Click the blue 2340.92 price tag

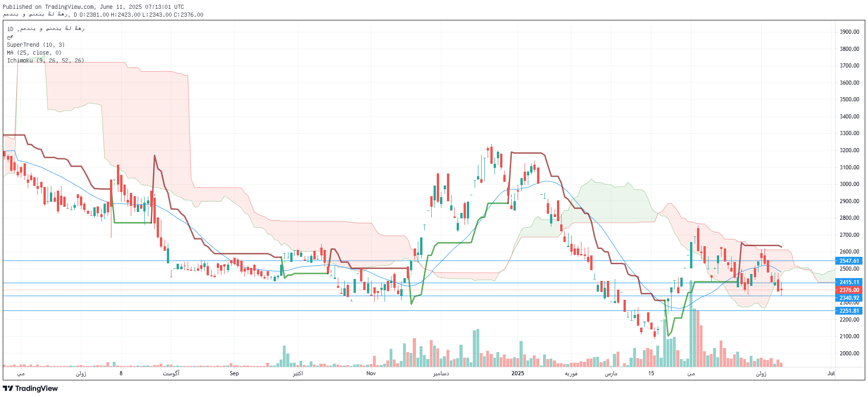coord(849,298)
